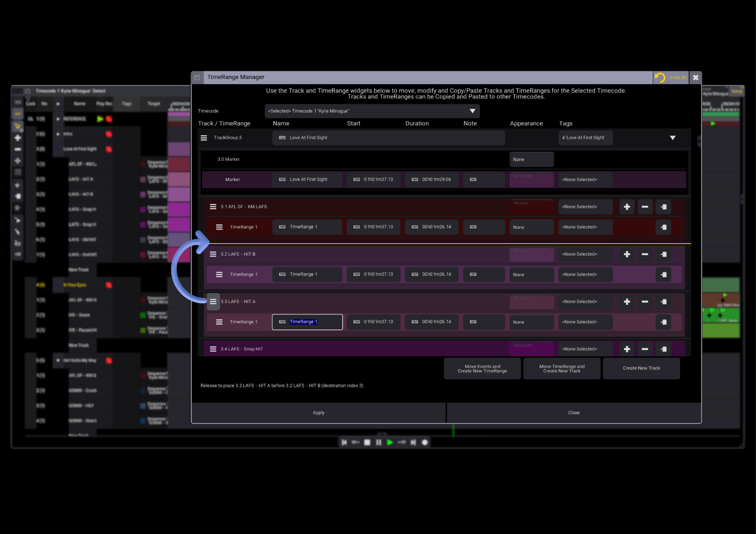Click Move Events and Create New TimeRange
This screenshot has width=756, height=534.
pos(482,369)
